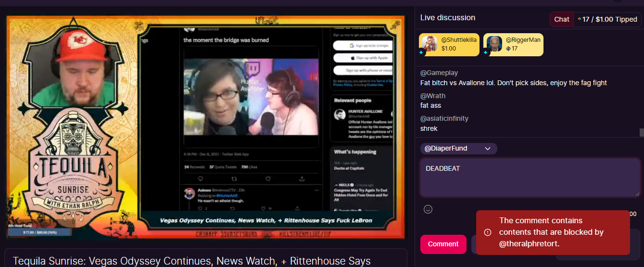This screenshot has width=644, height=267.
Task: Dismiss the blocked-content error notification
Action: coord(553,232)
